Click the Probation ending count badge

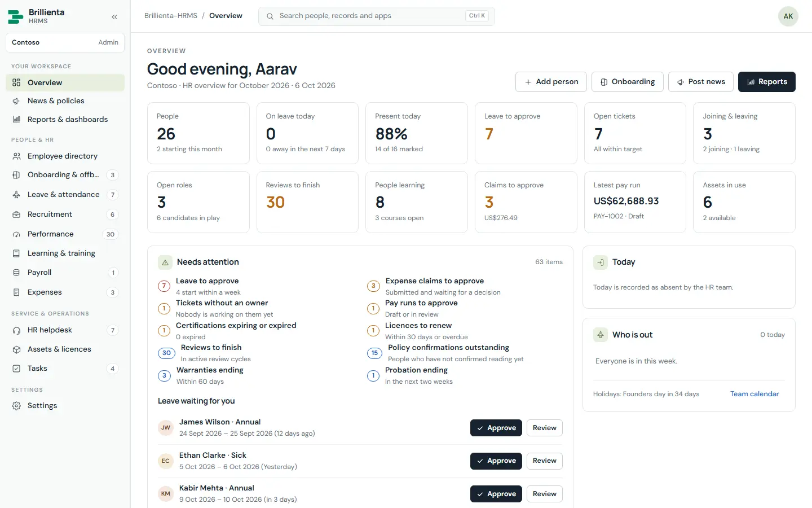click(373, 376)
